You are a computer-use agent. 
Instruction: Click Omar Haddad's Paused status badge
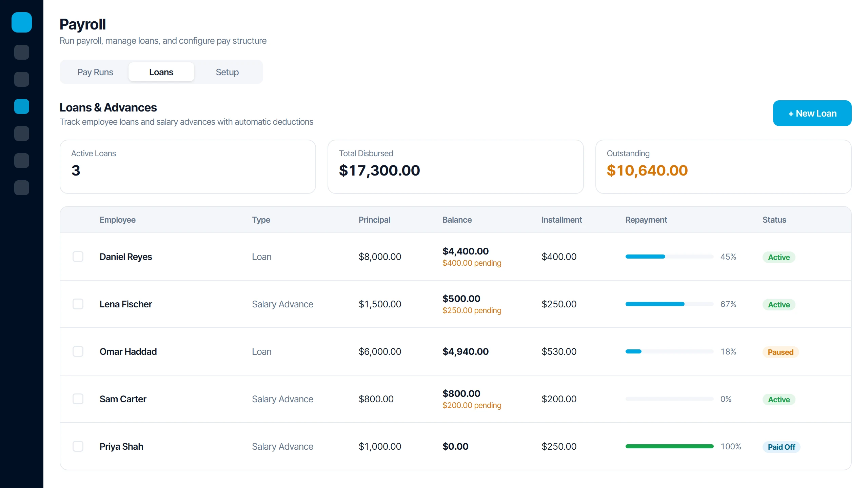point(781,352)
